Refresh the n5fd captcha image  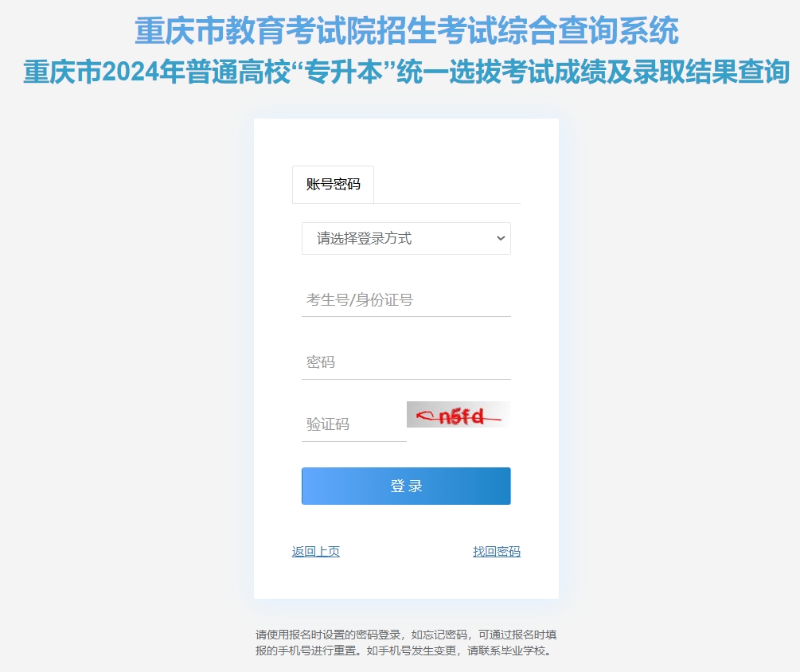pos(459,414)
